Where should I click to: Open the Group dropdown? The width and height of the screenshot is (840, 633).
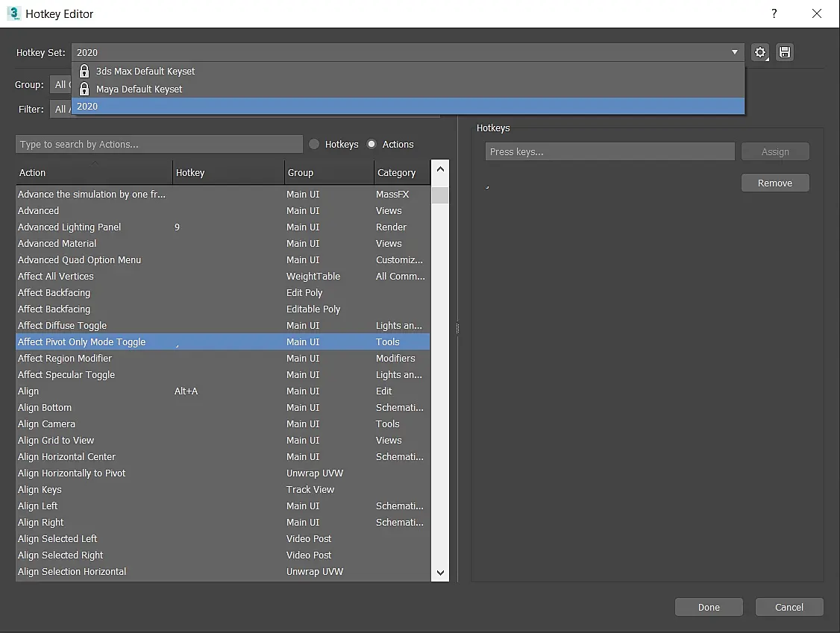(x=60, y=84)
